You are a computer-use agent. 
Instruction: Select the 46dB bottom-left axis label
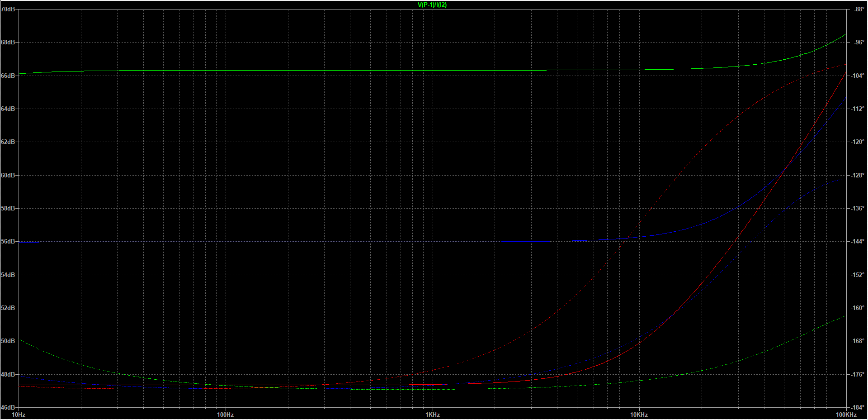click(8, 407)
